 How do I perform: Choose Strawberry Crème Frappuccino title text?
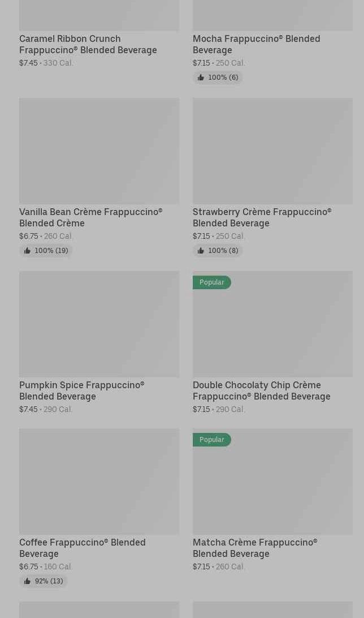coord(262,217)
